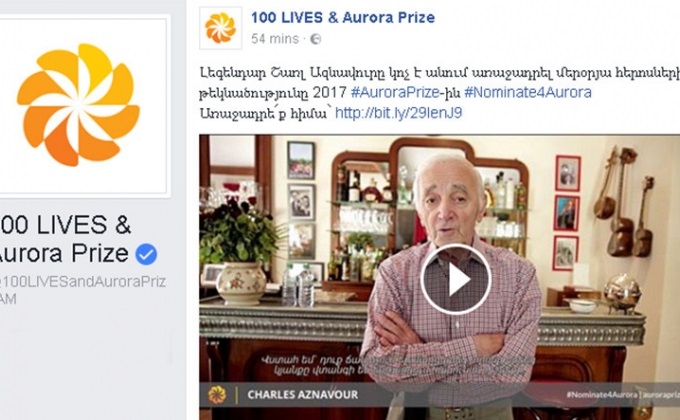This screenshot has height=420, width=680.
Task: Click the blue verified badge checkmark
Action: [x=146, y=254]
